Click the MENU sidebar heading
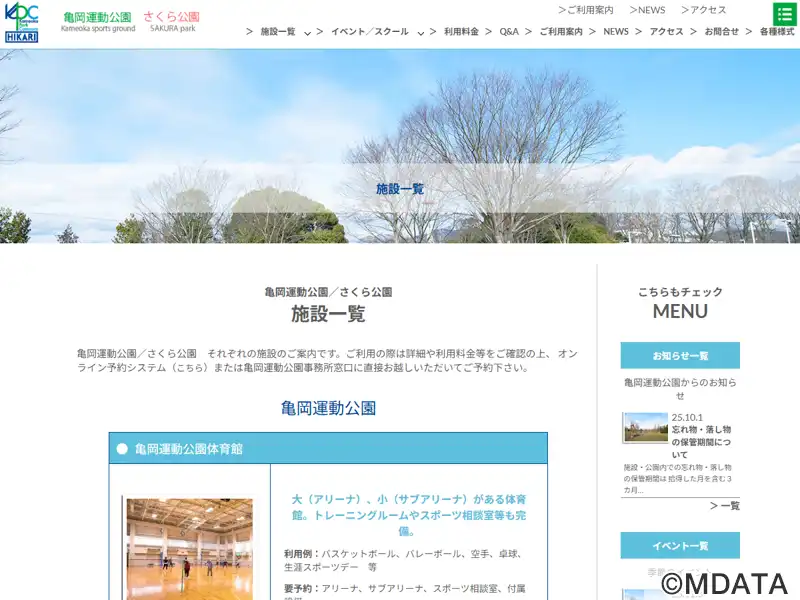The image size is (800, 600). click(680, 311)
